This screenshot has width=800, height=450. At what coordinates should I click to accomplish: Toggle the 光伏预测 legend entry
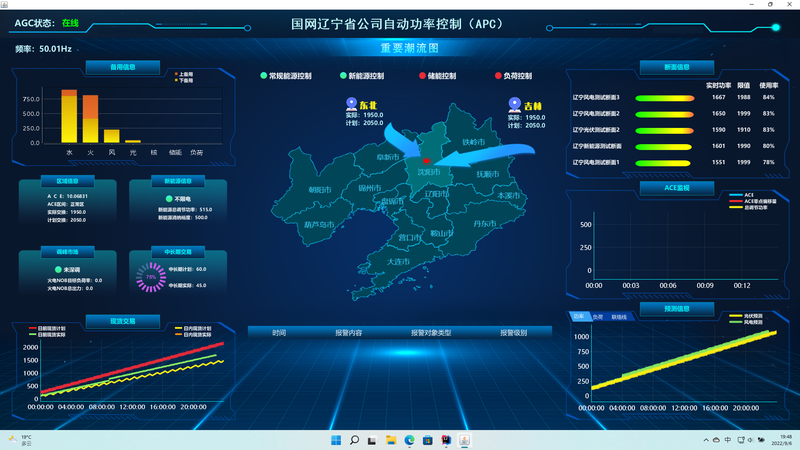(x=746, y=316)
